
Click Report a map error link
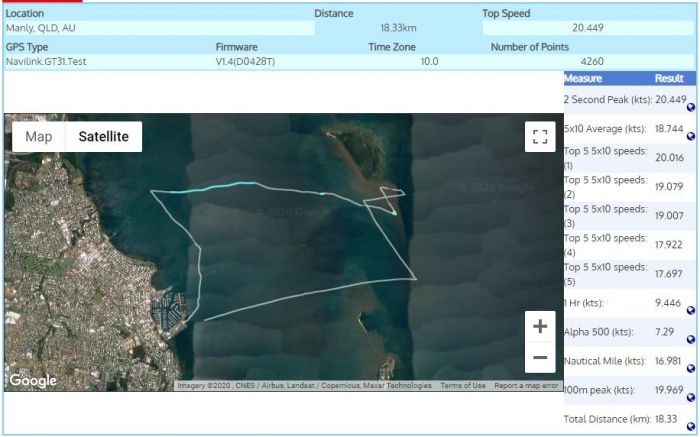526,386
